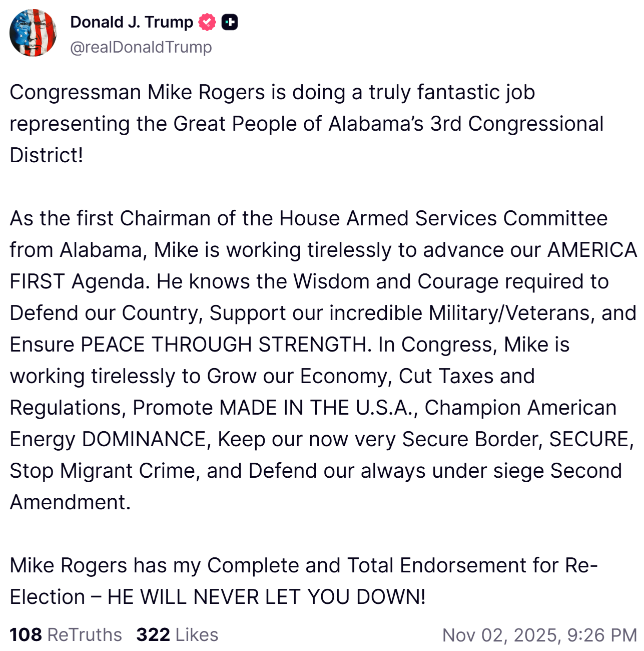
Task: Click the word "AMERICA" in the post
Action: [592, 250]
